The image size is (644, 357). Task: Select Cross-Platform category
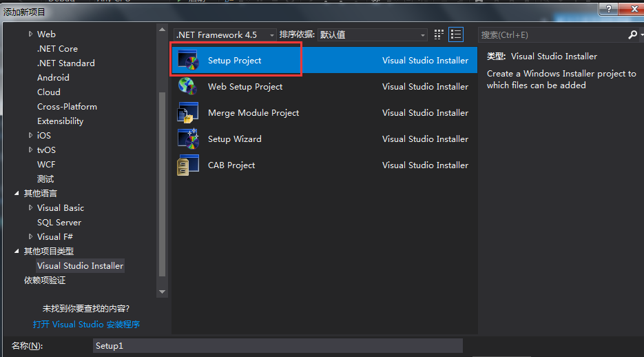[67, 106]
